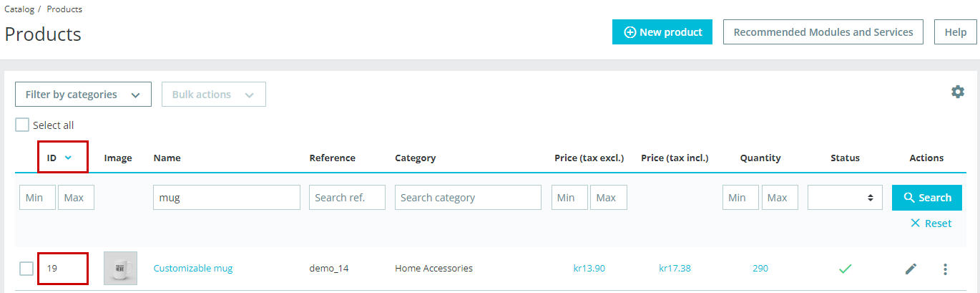Screen dimensions: 980x293
Task: Click the Customizable mug product thumbnail
Action: (120, 269)
